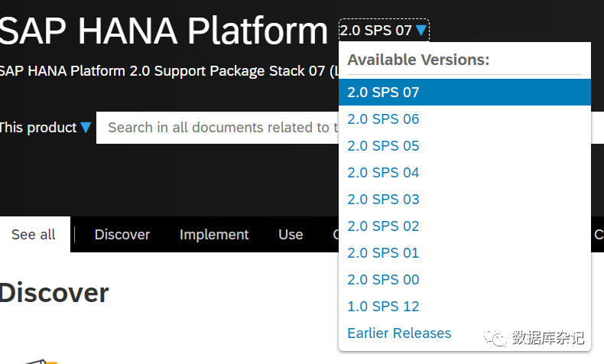Screen dimensions: 604x364
Task: Pick version 2.0 SPS 04
Action: click(383, 173)
